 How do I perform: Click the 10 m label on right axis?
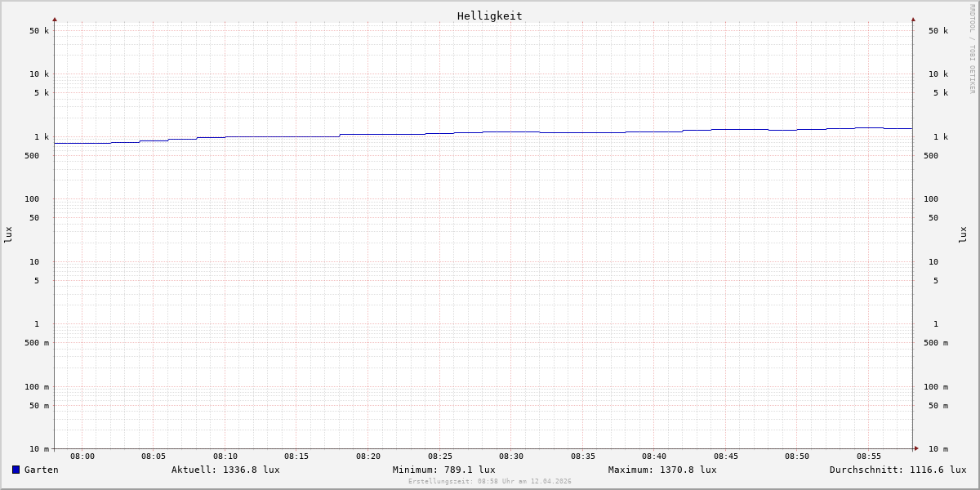tap(938, 448)
